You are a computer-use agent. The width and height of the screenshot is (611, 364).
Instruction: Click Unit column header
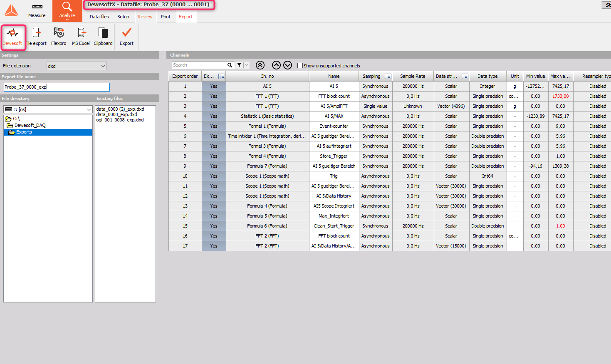click(x=515, y=76)
